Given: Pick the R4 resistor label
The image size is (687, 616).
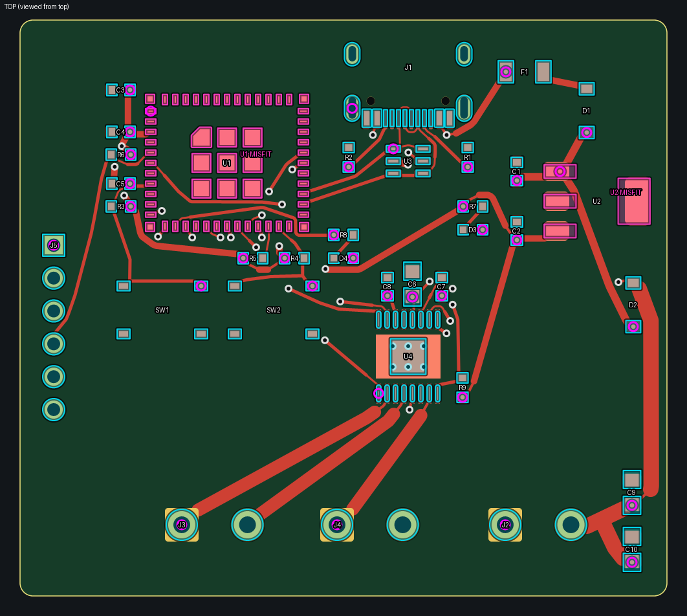Looking at the screenshot, I should pyautogui.click(x=294, y=258).
